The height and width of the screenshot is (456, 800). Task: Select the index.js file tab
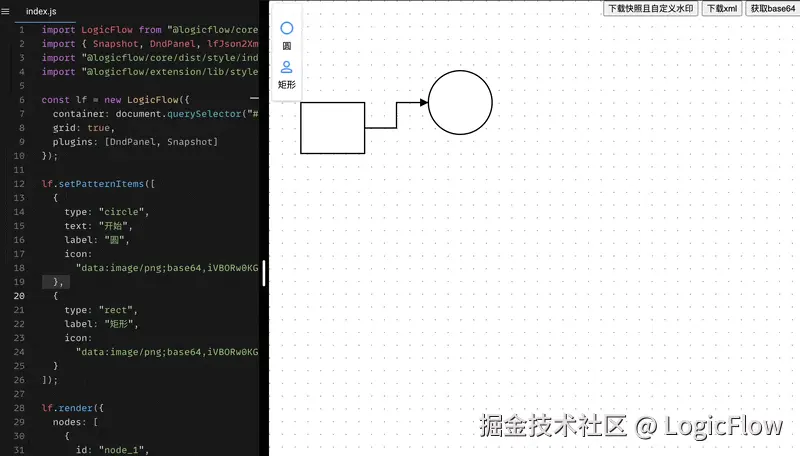tap(41, 11)
